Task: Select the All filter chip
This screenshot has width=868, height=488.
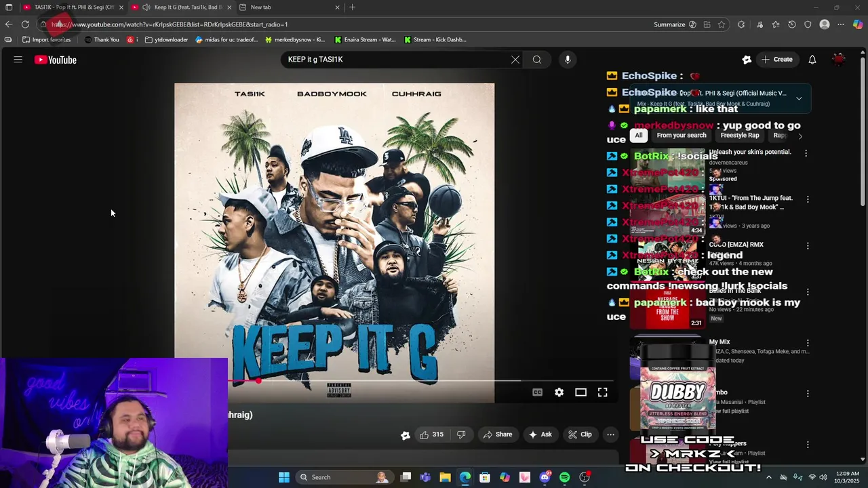Action: click(638, 136)
